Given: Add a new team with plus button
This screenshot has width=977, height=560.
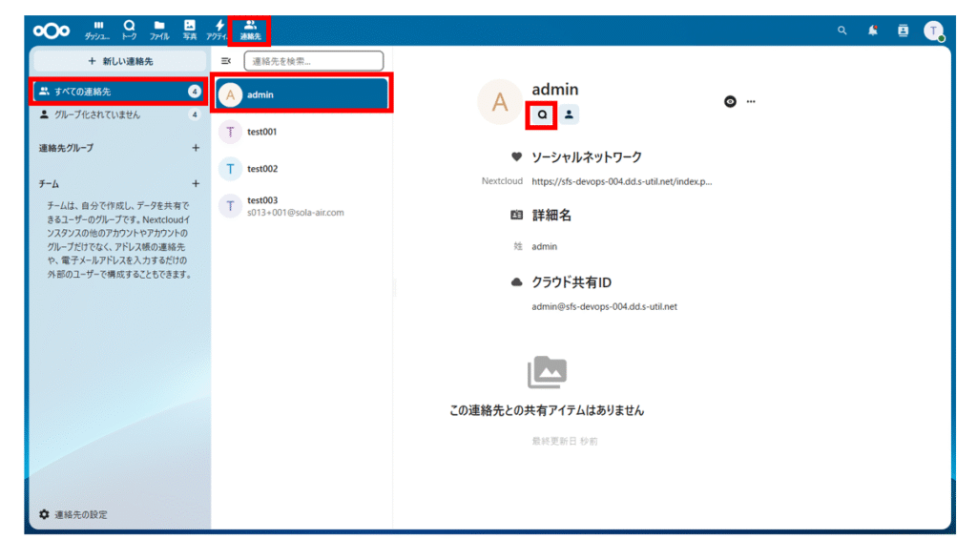Looking at the screenshot, I should [196, 183].
